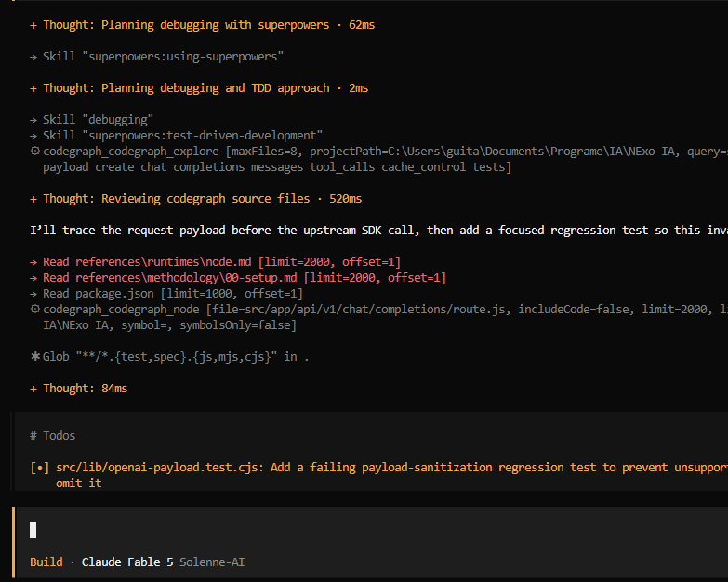Click the 'I'll trace the request payload' message
728x582 pixels.
378,231
